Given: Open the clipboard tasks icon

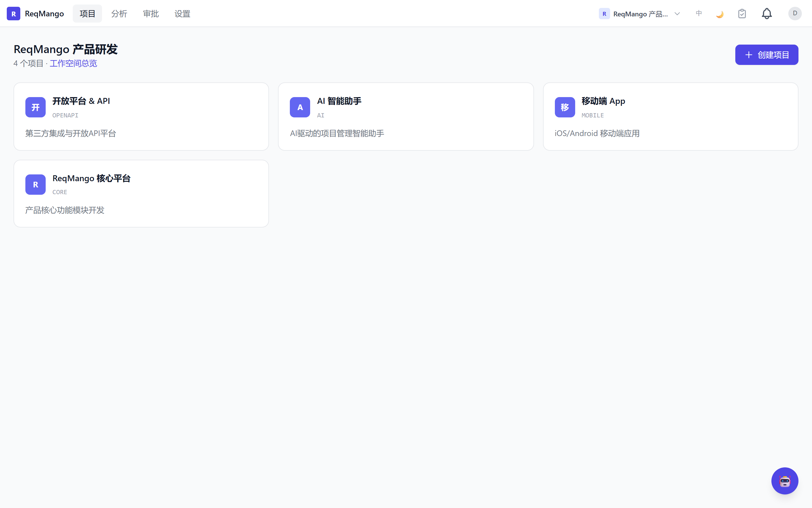Looking at the screenshot, I should (742, 14).
